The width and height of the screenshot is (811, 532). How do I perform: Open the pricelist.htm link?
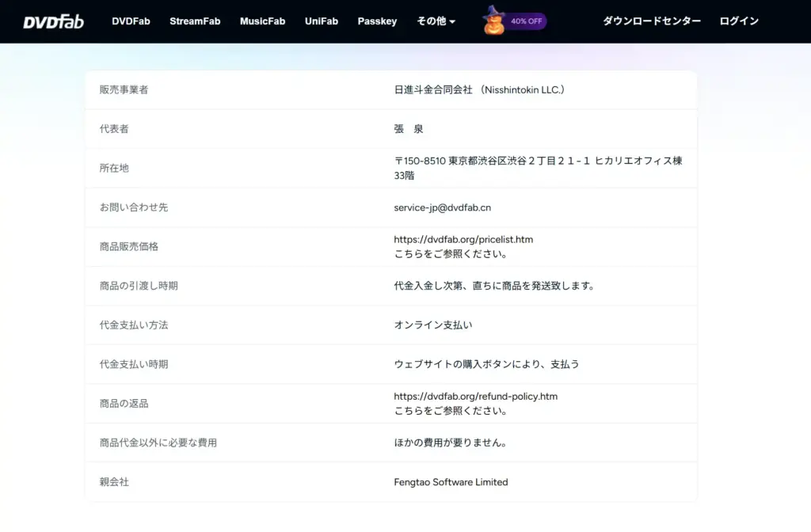463,239
